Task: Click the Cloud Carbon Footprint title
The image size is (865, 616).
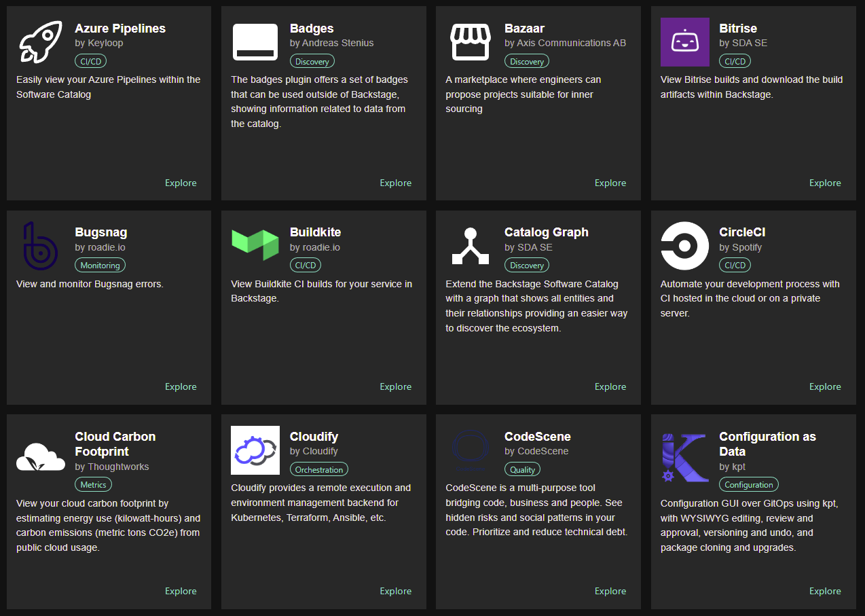Action: click(x=115, y=444)
